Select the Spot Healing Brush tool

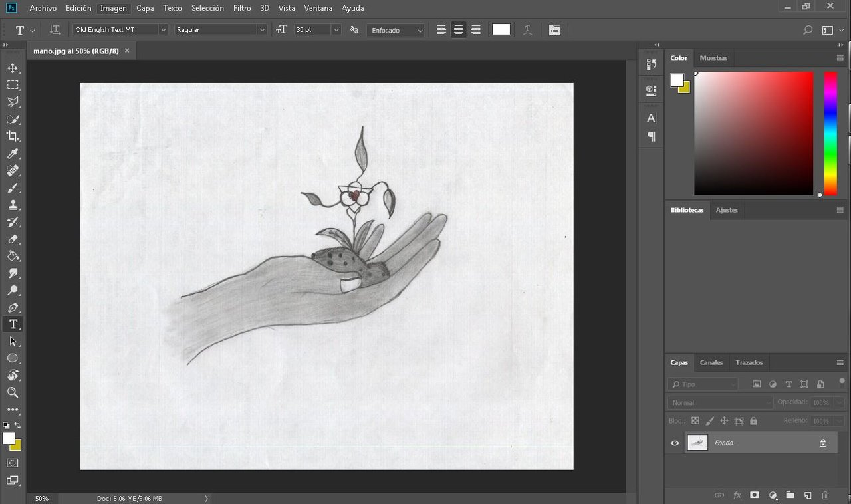13,171
